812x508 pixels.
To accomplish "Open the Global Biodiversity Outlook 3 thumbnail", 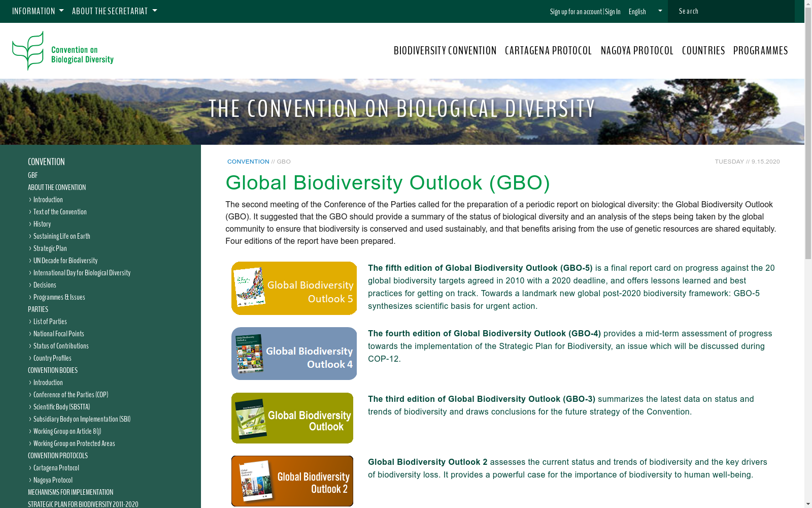I will click(292, 418).
